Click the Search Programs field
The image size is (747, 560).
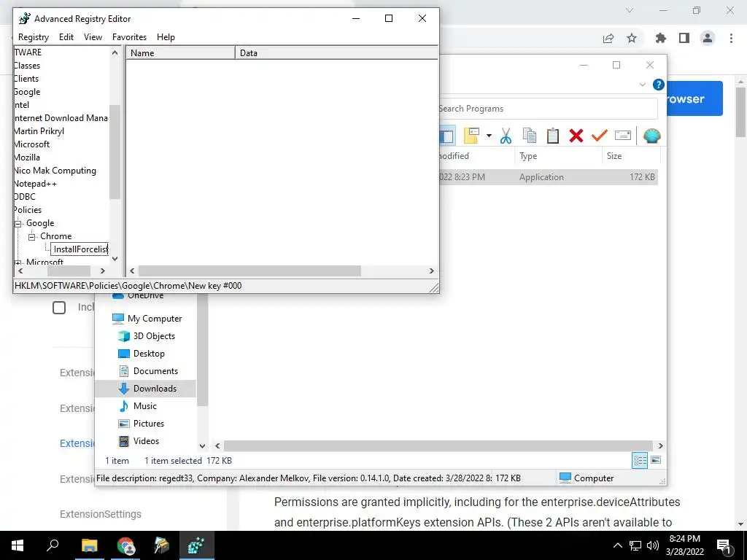coord(548,109)
